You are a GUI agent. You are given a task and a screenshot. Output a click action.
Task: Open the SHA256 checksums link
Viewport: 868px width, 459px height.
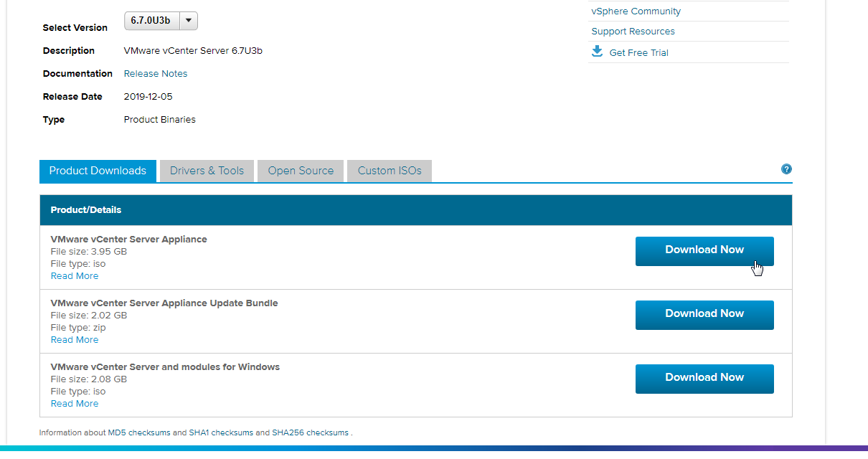coord(310,433)
